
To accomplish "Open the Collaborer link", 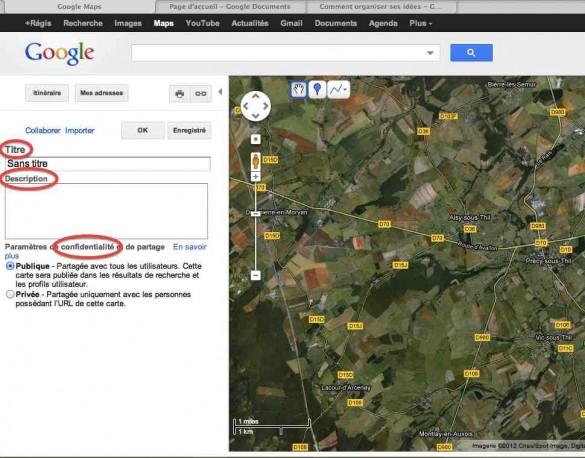I will [43, 131].
